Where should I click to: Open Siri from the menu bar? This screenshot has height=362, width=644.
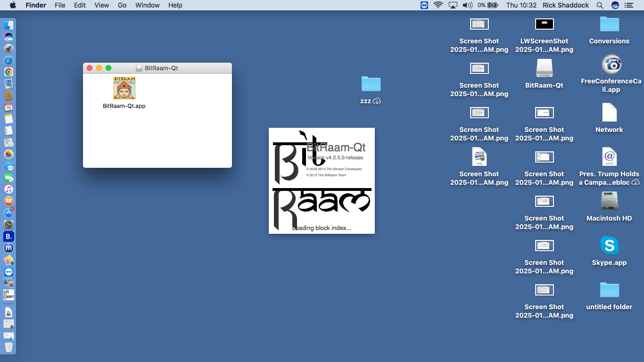click(x=615, y=5)
